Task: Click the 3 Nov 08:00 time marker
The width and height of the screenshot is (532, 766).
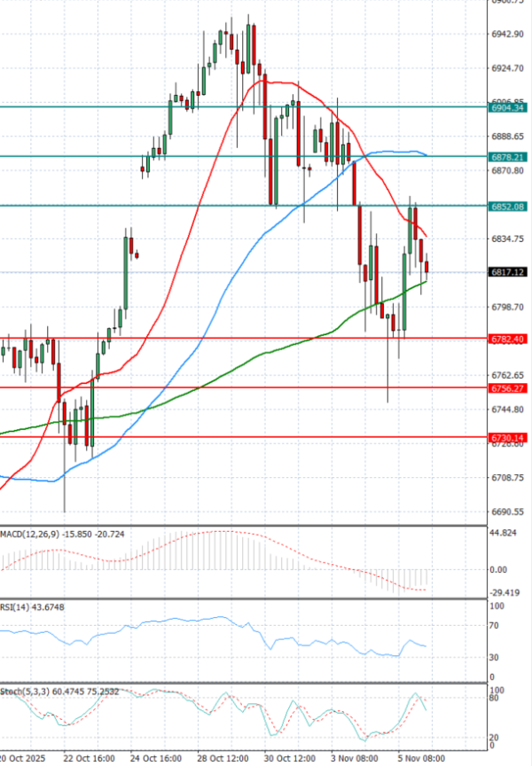Action: [356, 759]
